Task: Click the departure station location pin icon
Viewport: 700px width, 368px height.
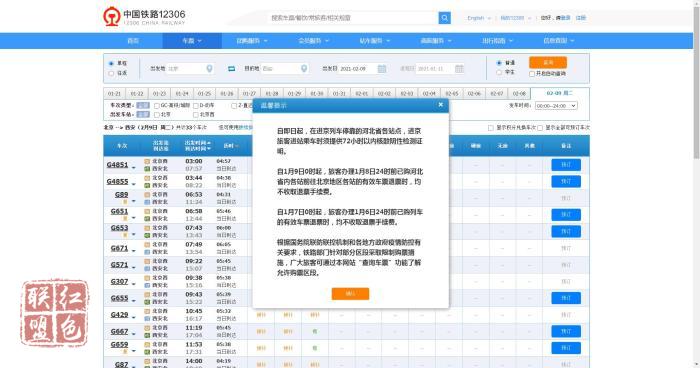Action: (x=209, y=69)
